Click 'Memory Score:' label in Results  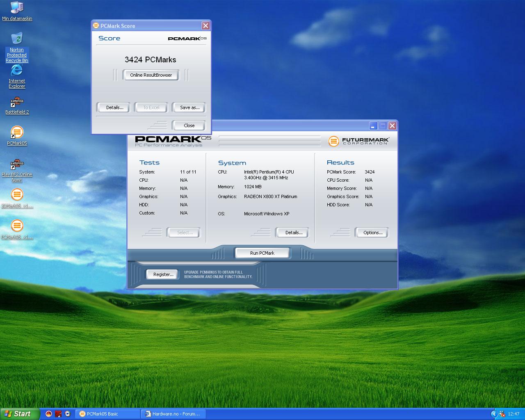(x=342, y=188)
